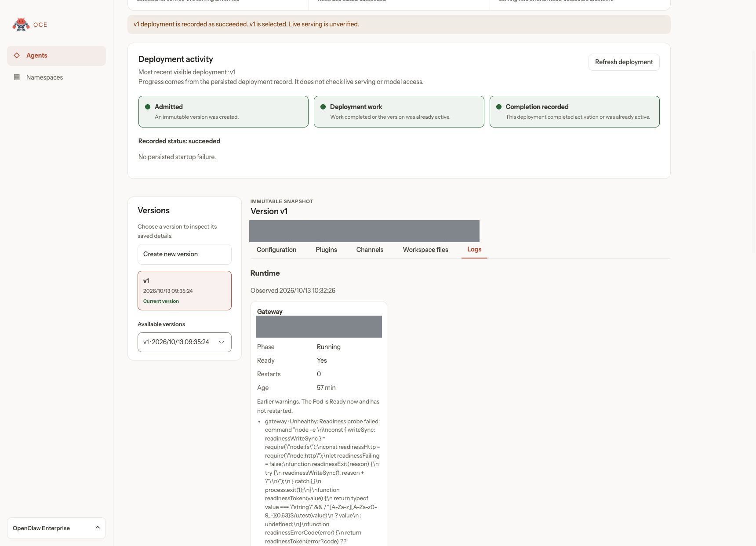Click 'Most recent visible deployment · v1' text

tap(187, 72)
